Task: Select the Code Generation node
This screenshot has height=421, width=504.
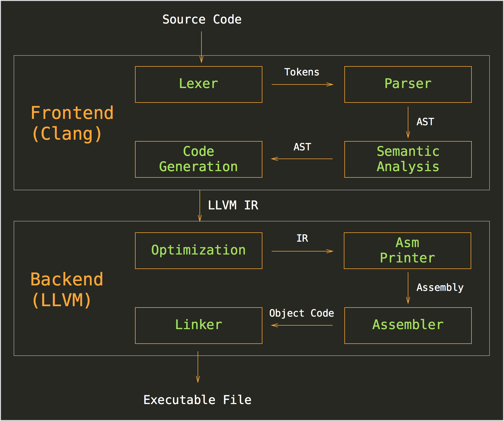Action: click(x=198, y=159)
